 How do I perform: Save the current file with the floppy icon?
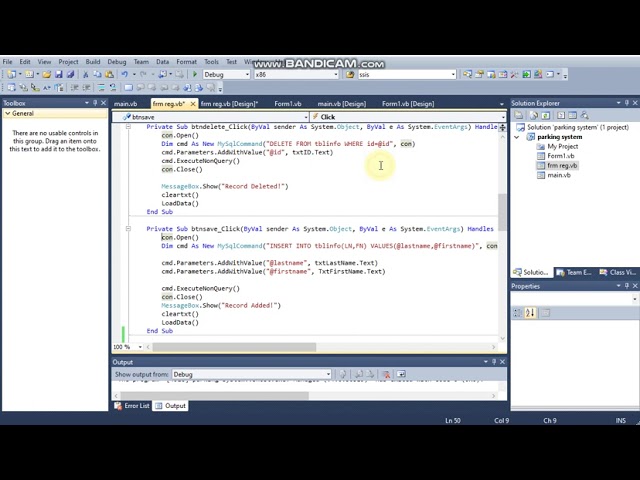59,75
